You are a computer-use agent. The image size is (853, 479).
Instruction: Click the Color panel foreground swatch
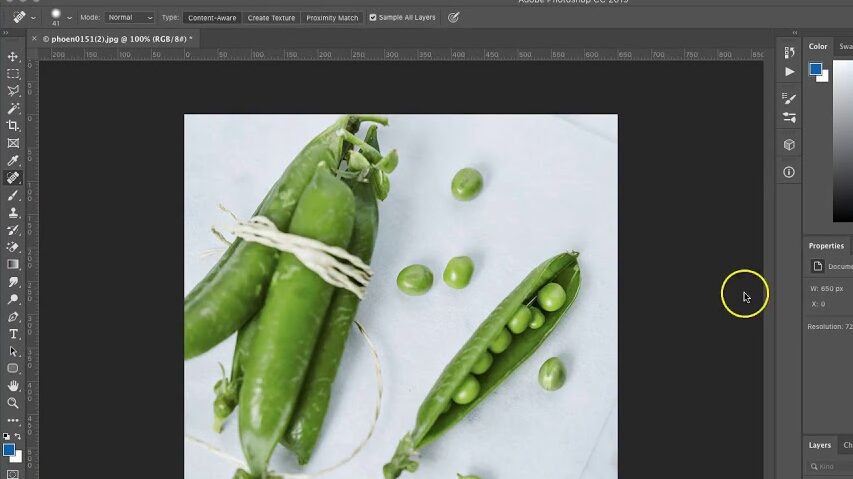815,69
